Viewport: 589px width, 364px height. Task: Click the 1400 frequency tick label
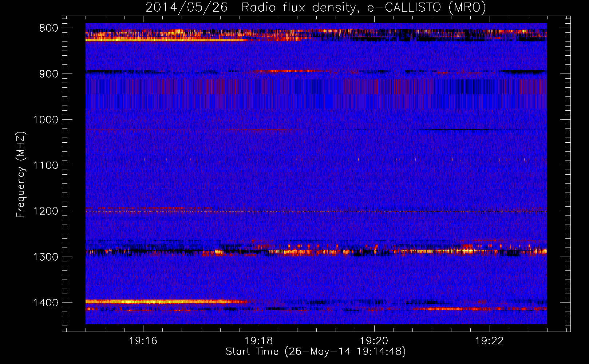[x=46, y=303]
